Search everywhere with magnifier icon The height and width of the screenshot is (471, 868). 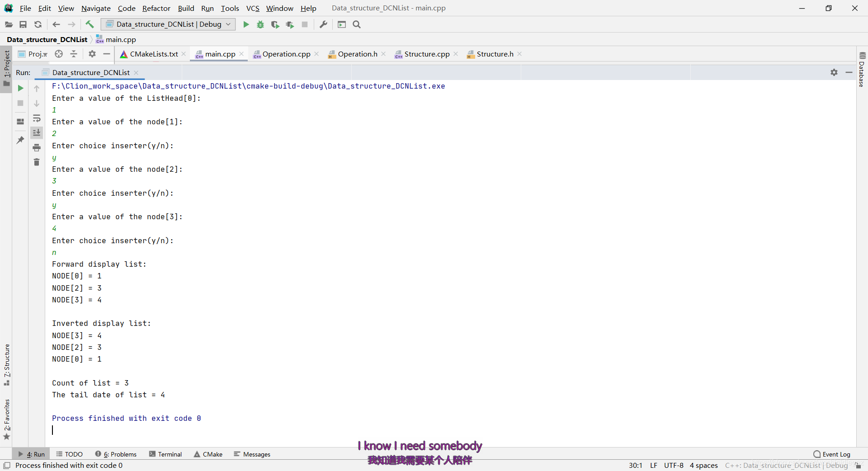357,24
